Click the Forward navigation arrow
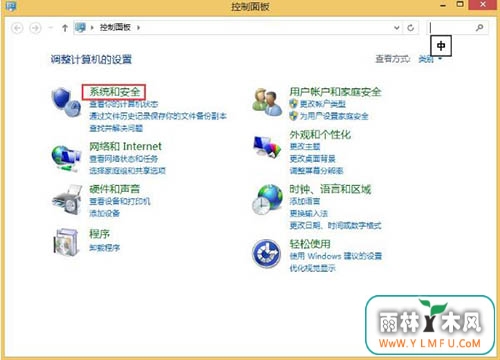Screen dimensions: 500x360 point(35,28)
